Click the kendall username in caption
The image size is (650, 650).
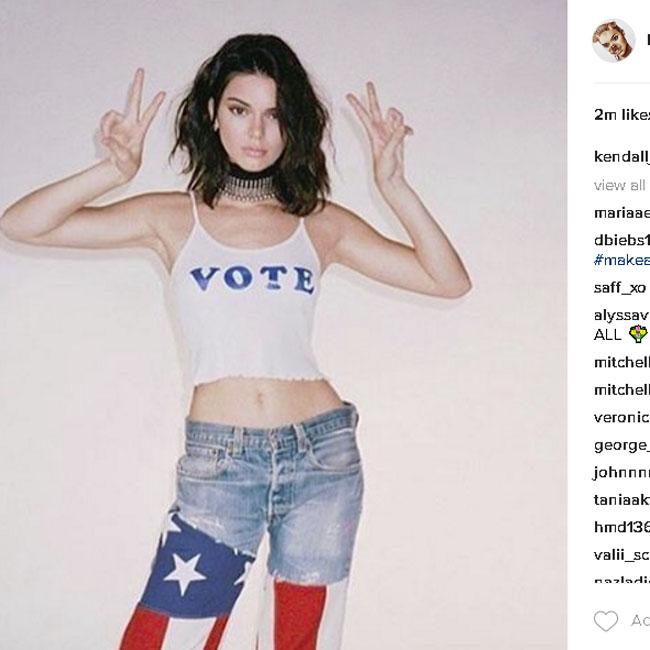tap(622, 157)
